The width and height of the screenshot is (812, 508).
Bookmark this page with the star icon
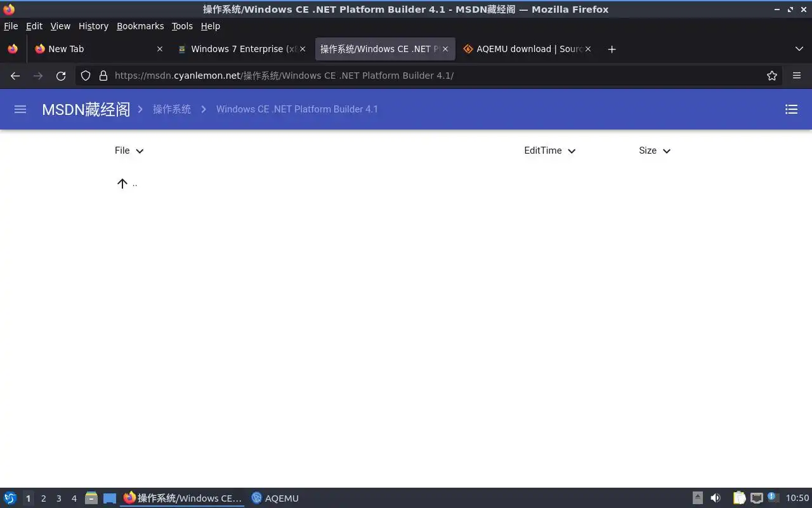[x=772, y=76]
